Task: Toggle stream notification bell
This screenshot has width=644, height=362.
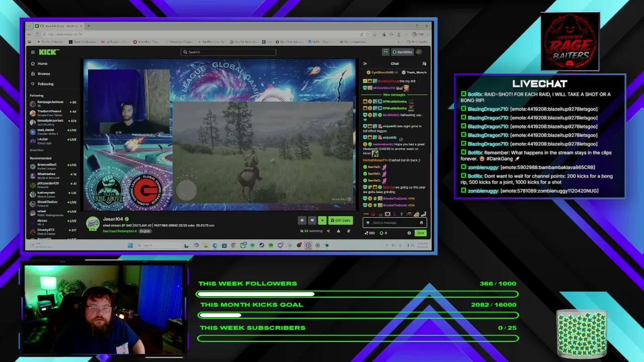Action: (x=302, y=220)
